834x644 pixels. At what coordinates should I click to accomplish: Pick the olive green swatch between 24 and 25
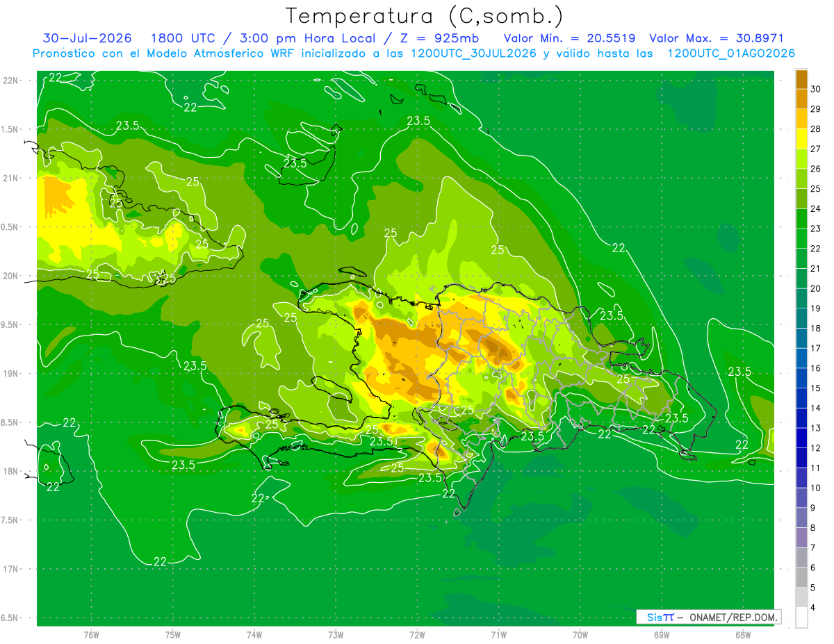coord(801,198)
